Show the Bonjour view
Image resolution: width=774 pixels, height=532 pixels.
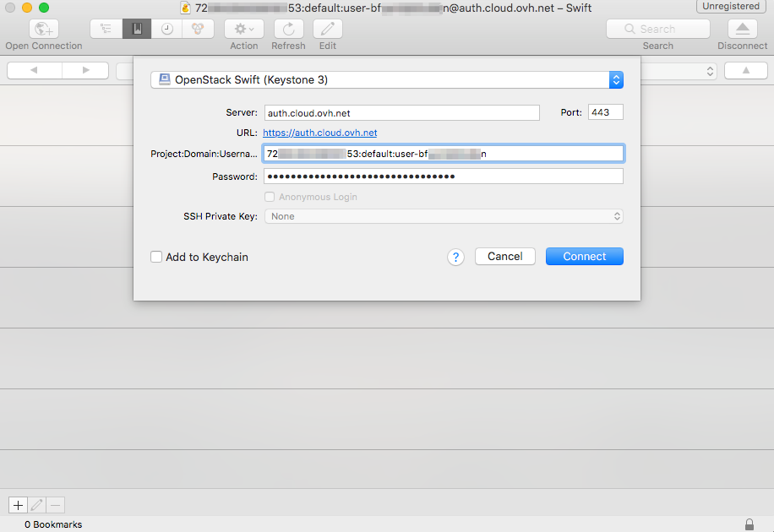coord(197,29)
